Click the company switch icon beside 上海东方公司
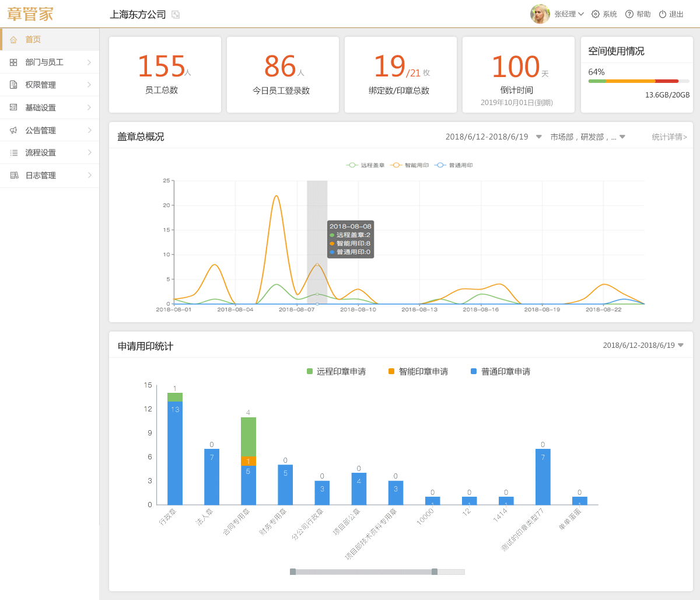This screenshot has height=600, width=700. 176,15
